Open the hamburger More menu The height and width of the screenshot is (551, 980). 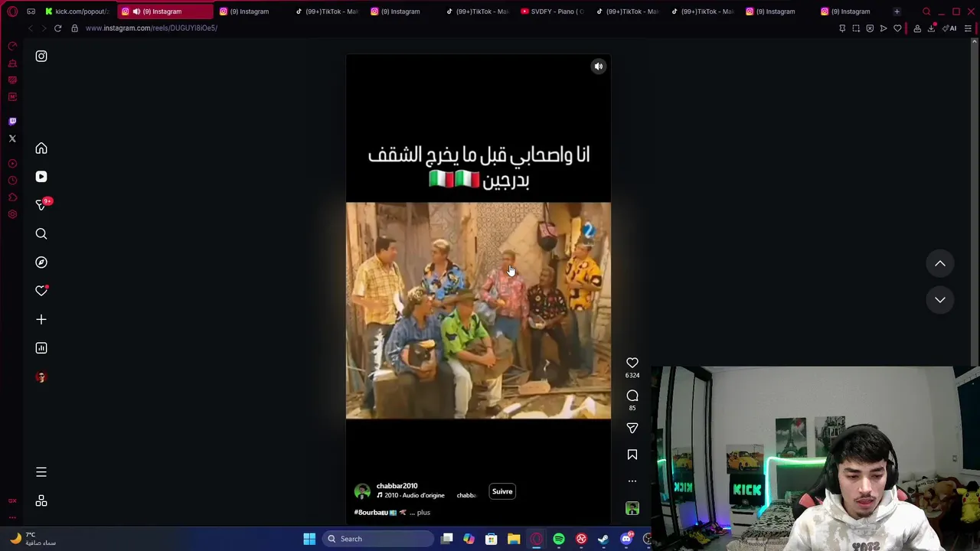pyautogui.click(x=41, y=472)
